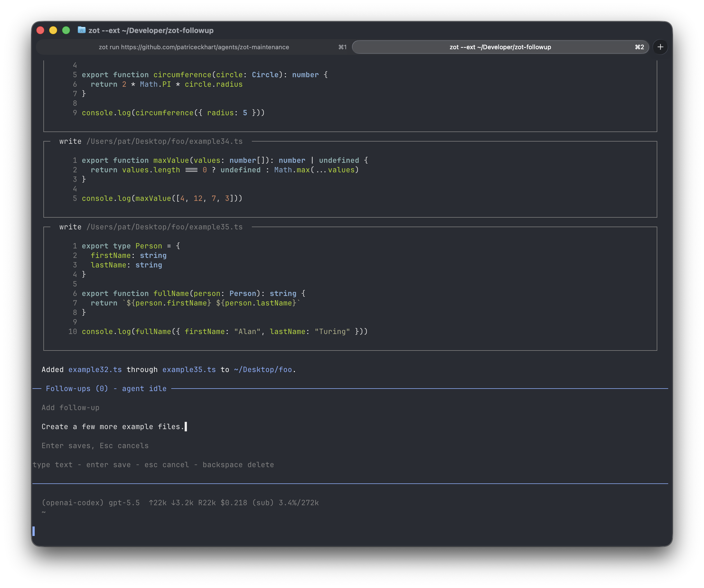
Task: Click the ⌘1 shortcut label on first tab
Action: pos(342,47)
